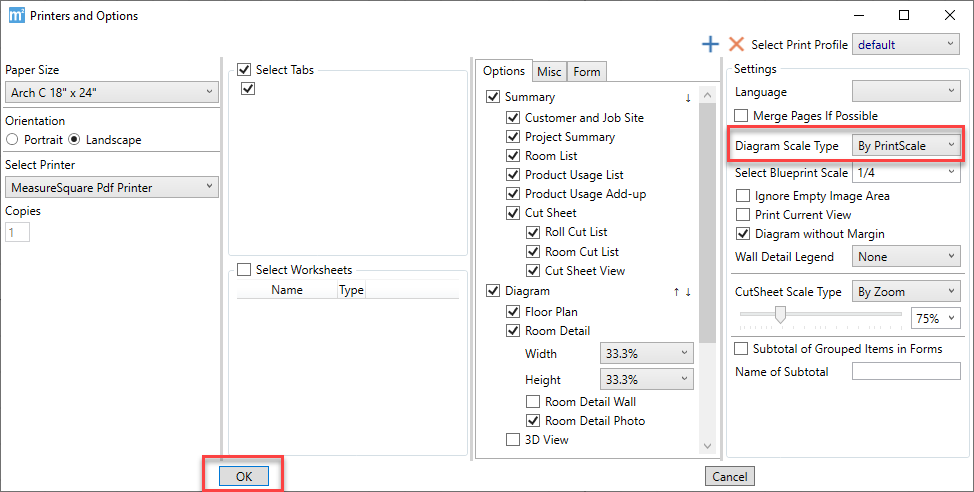Uncheck Roll Cut List
974x492 pixels.
click(x=533, y=232)
